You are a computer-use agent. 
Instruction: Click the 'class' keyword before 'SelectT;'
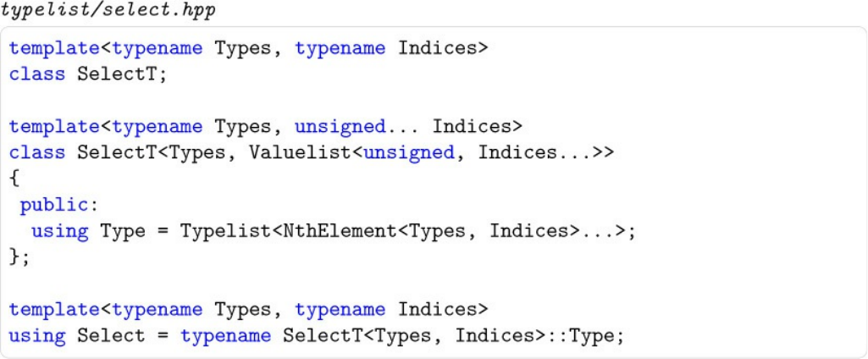click(x=36, y=75)
